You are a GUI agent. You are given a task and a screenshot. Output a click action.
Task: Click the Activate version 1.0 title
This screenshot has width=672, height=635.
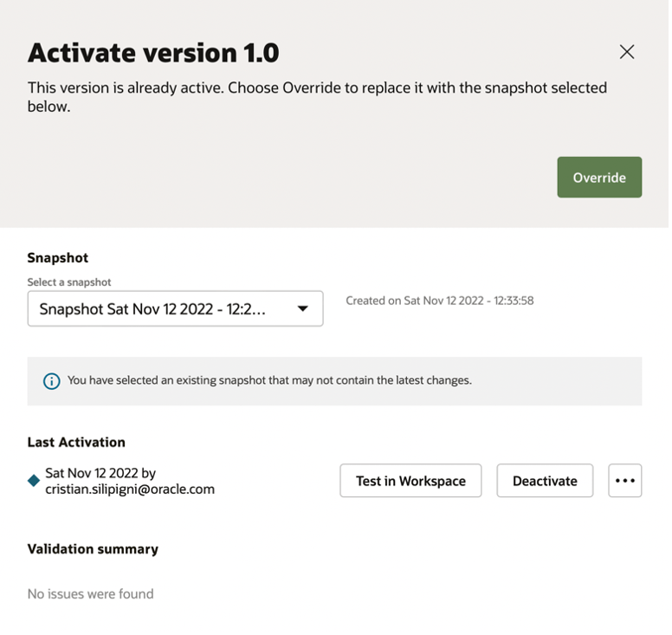click(153, 53)
